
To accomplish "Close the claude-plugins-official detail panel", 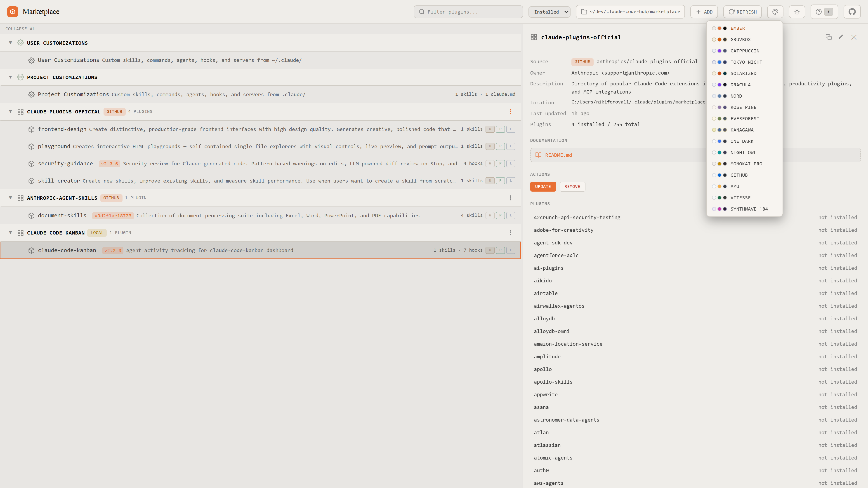I will point(854,37).
